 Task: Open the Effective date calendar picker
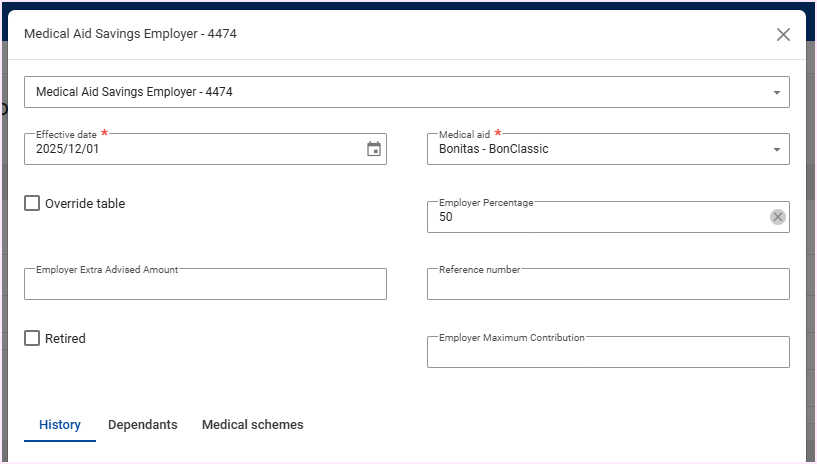(374, 149)
